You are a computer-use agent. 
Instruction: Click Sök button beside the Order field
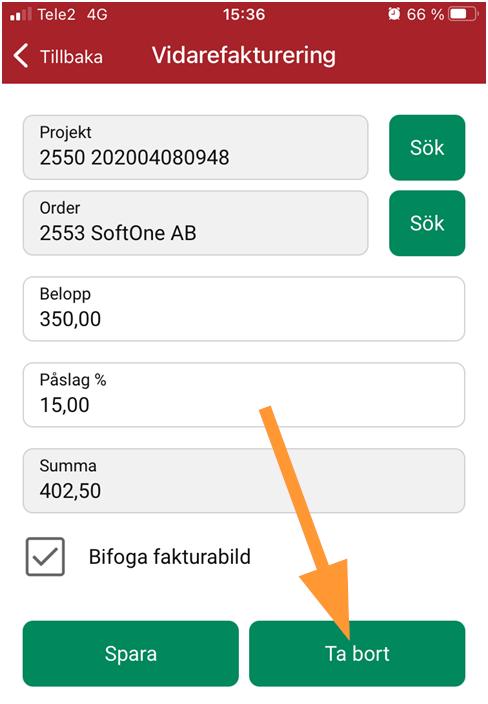(x=427, y=223)
